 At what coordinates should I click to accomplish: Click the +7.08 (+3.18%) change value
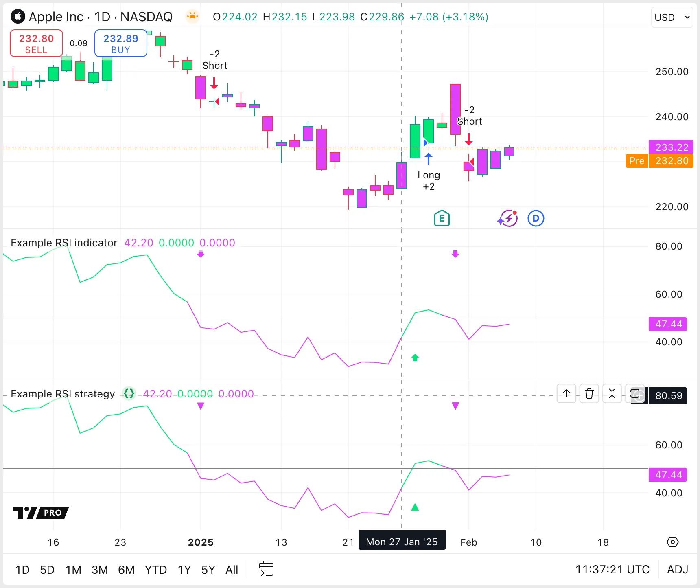tap(448, 17)
